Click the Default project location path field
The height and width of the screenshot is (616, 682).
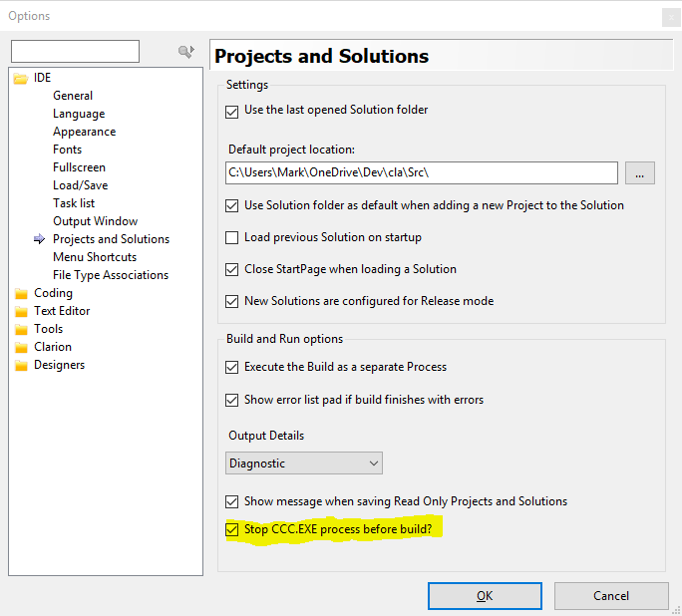(x=421, y=172)
